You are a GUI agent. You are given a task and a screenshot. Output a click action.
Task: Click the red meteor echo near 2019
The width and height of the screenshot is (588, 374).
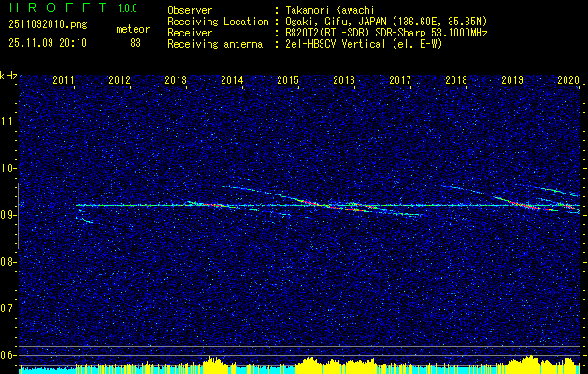[x=525, y=204]
